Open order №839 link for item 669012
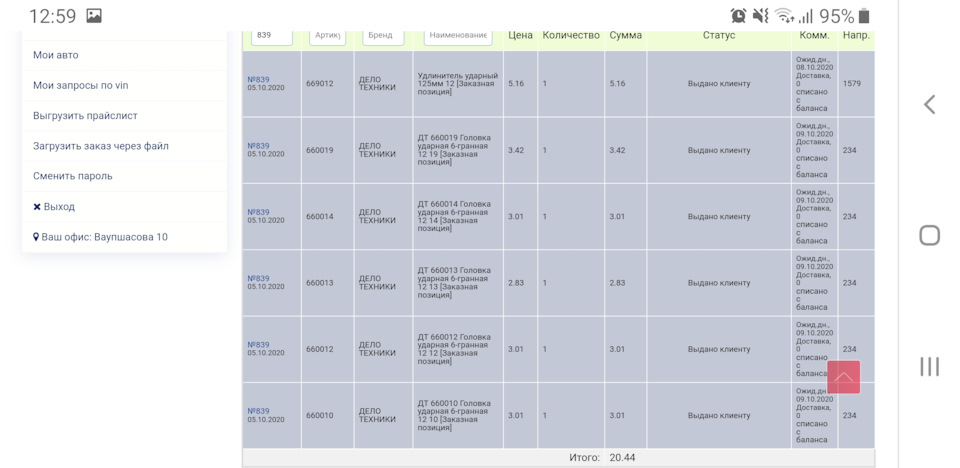The height and width of the screenshot is (468, 960). (x=258, y=79)
